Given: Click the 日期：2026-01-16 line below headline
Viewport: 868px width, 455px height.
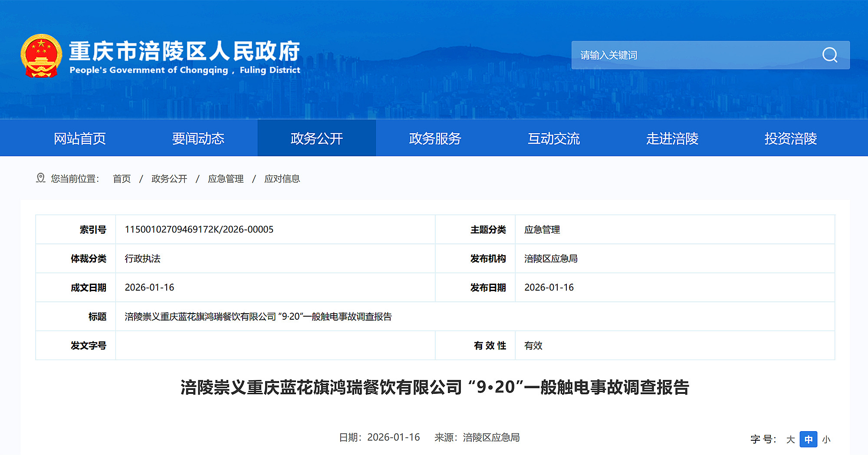Looking at the screenshot, I should [379, 437].
